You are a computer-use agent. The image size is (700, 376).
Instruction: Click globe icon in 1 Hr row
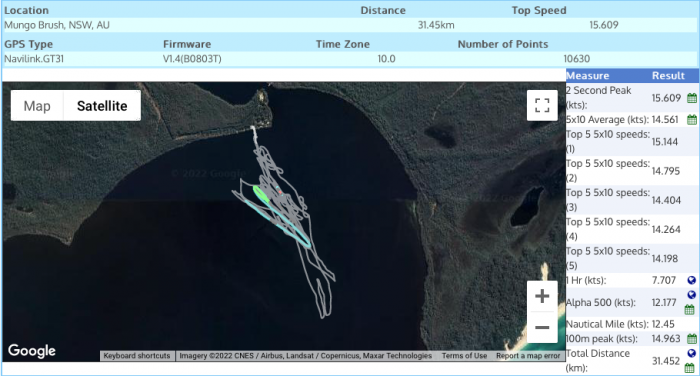692,280
